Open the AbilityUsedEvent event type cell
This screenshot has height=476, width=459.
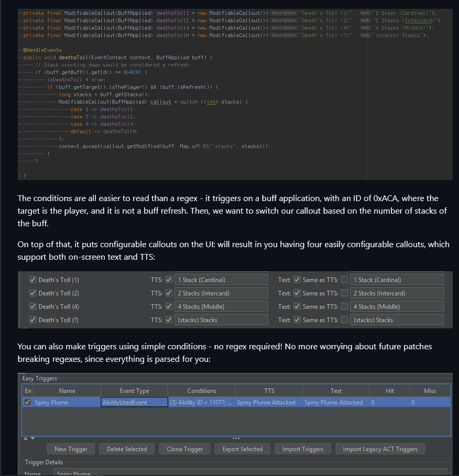[x=134, y=402]
